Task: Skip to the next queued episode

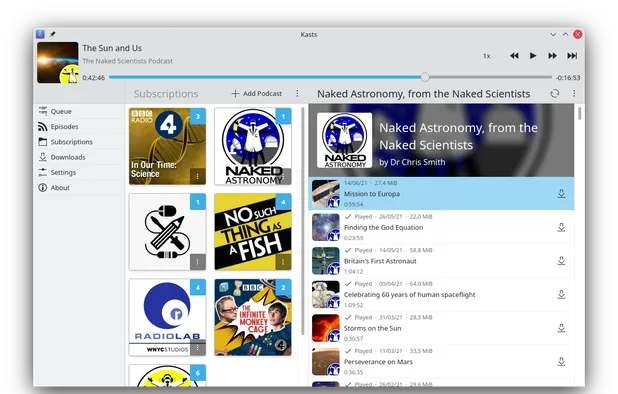Action: 572,56
